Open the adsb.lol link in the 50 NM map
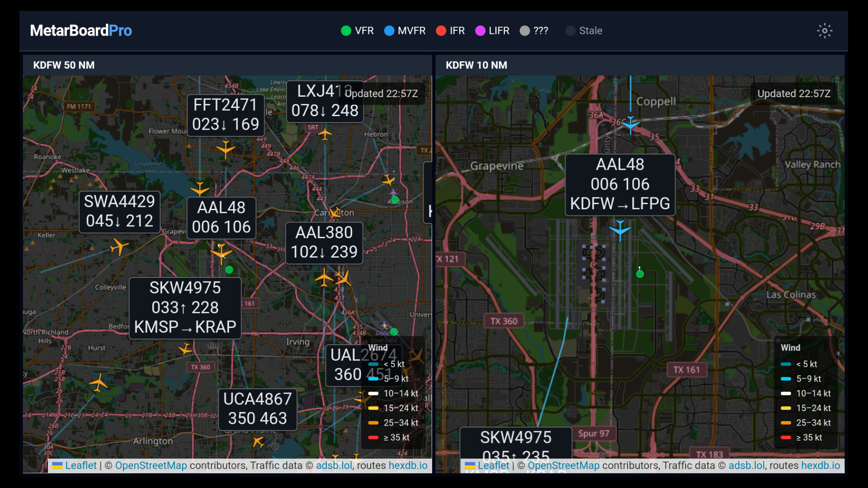 click(x=334, y=465)
